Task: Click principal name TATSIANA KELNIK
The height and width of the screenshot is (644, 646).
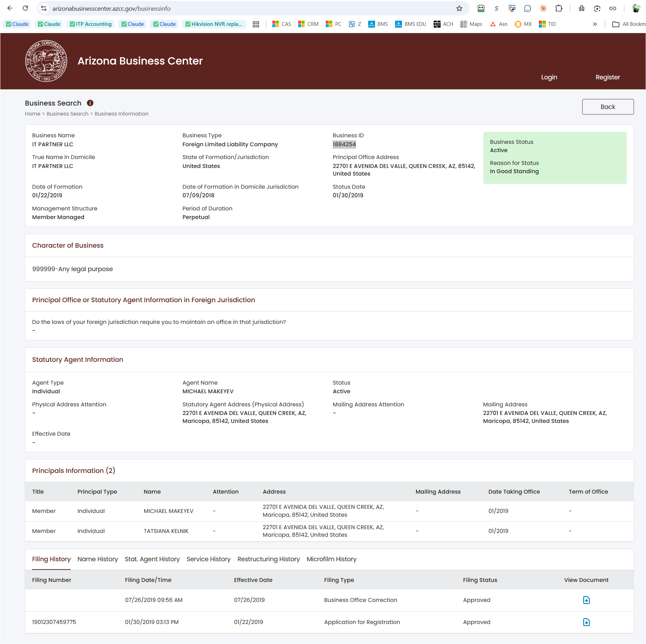Action: [166, 531]
